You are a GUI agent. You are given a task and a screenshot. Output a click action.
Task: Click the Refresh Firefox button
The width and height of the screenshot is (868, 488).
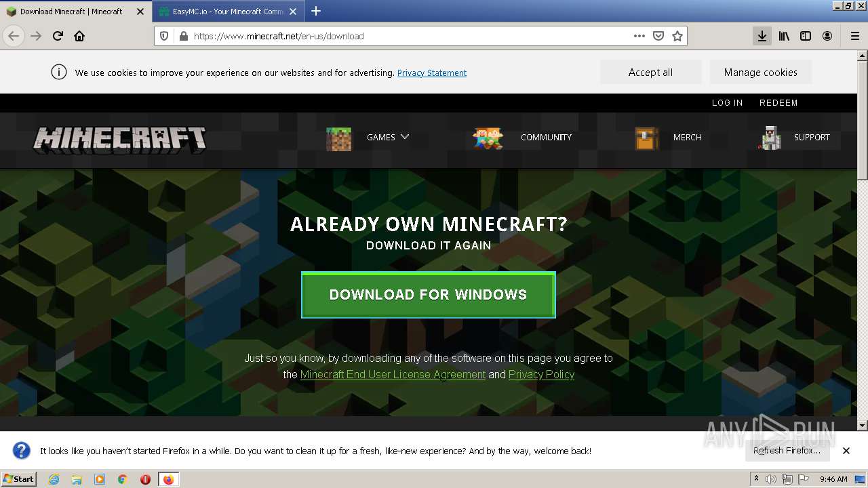pos(787,450)
